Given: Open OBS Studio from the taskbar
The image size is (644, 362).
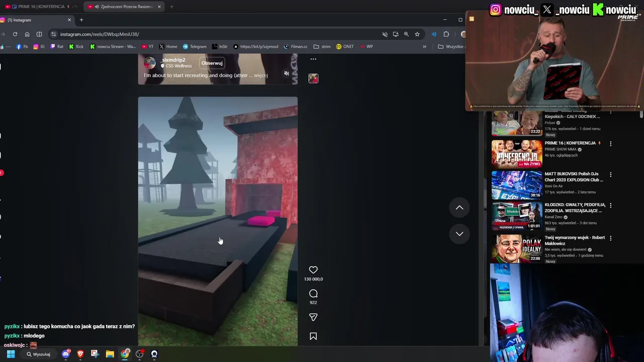Looking at the screenshot, I should pyautogui.click(x=139, y=354).
